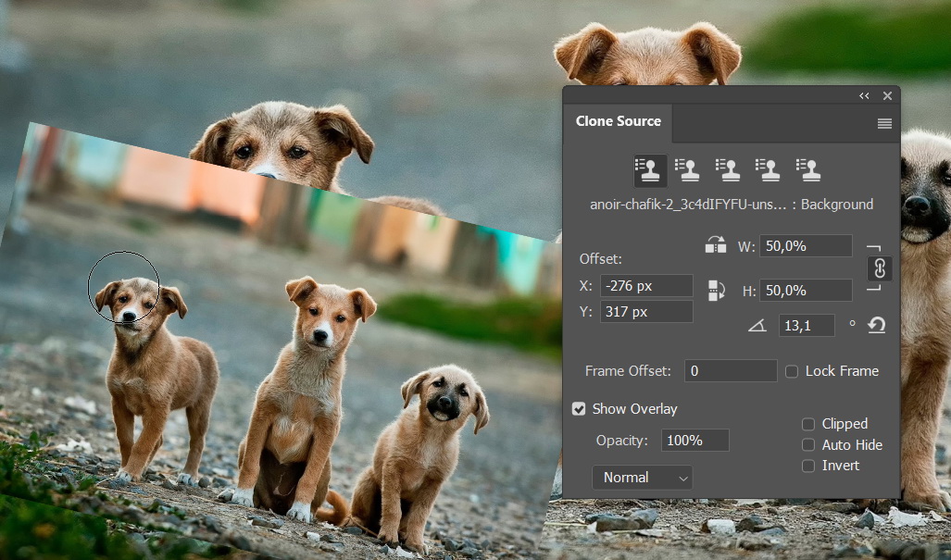Select the second clone source stamp
This screenshot has width=951, height=560.
pyautogui.click(x=687, y=169)
